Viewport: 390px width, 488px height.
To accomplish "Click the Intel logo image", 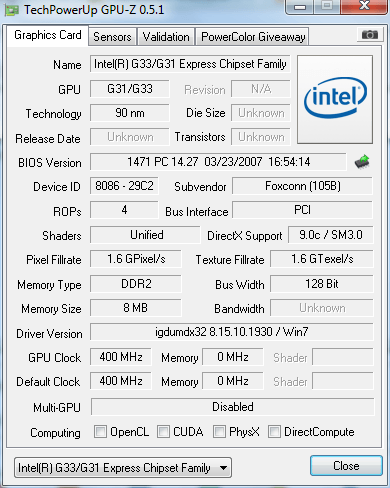I will [x=335, y=99].
